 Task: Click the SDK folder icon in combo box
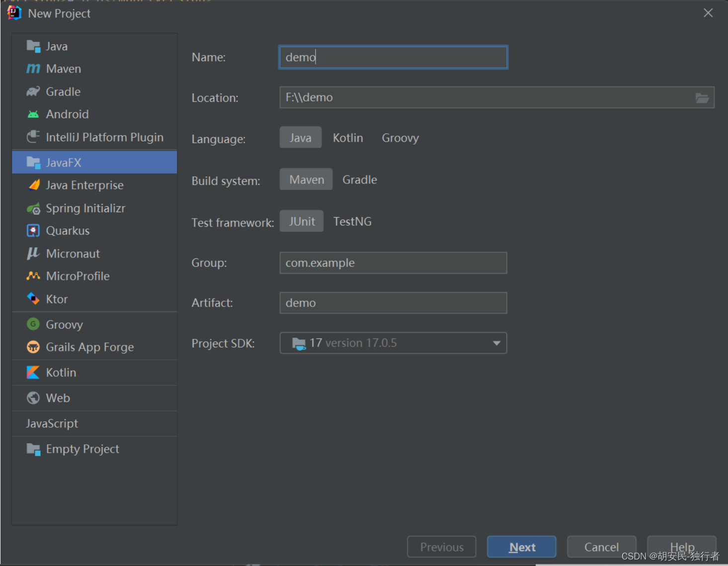[299, 343]
